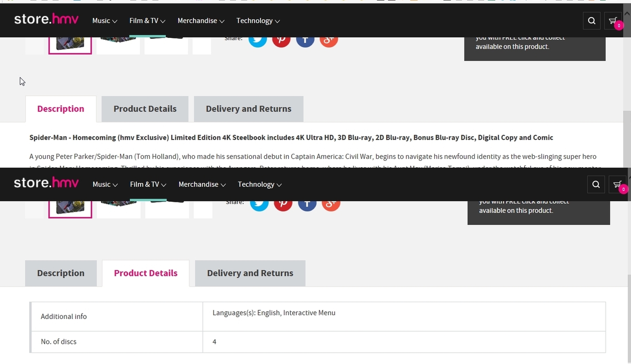The width and height of the screenshot is (631, 364).
Task: Select the third product thumbnail in upper copy
Action: click(x=166, y=45)
